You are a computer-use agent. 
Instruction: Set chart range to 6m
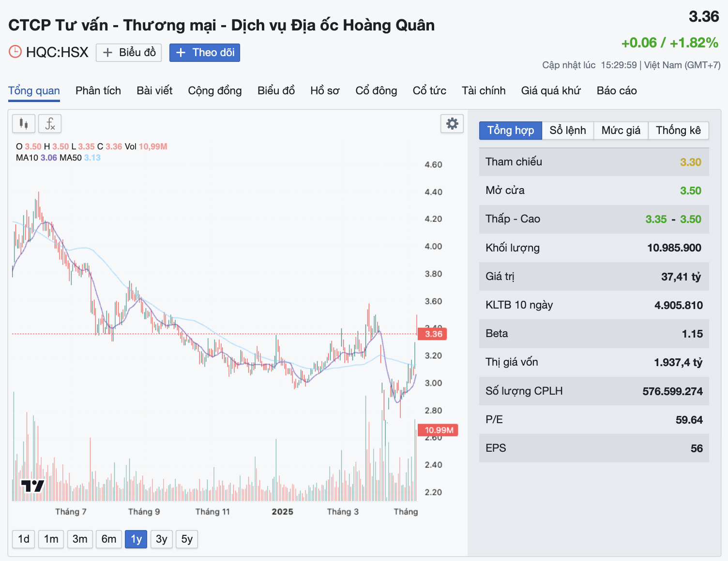point(109,539)
